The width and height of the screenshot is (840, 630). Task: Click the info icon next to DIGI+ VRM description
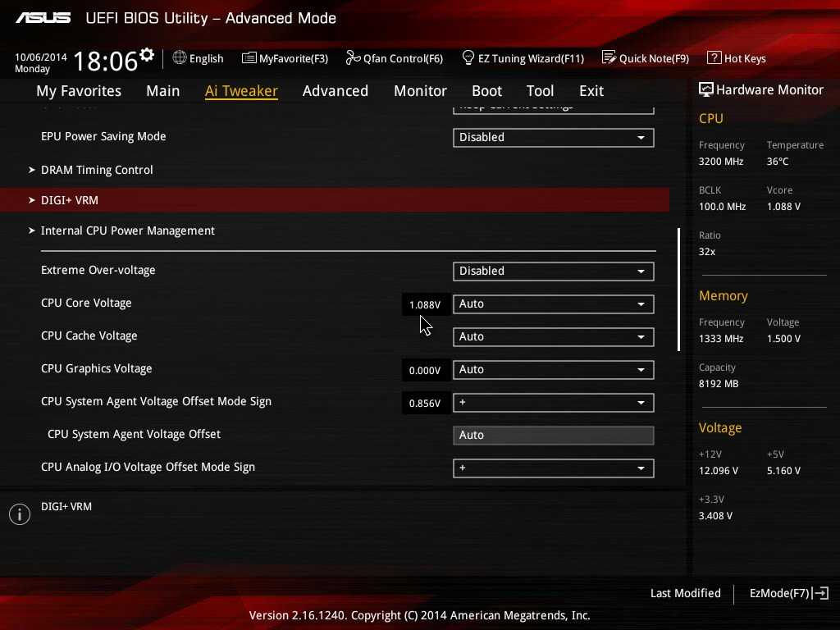click(20, 514)
